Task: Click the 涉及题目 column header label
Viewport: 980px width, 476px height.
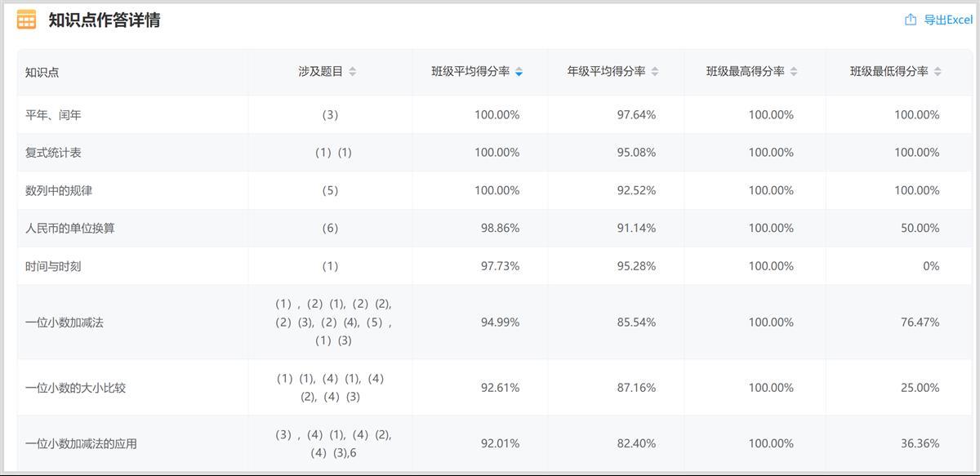Action: click(320, 72)
